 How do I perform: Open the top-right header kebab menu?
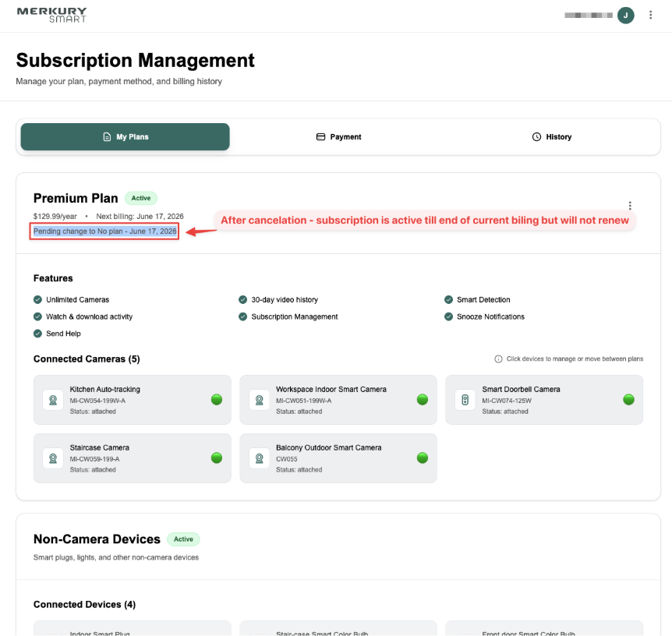651,15
